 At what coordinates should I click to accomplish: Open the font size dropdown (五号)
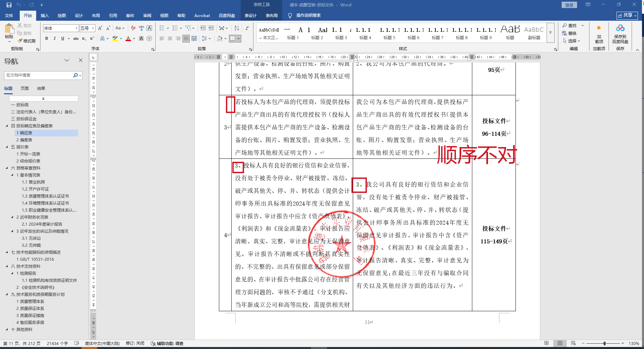(93, 28)
